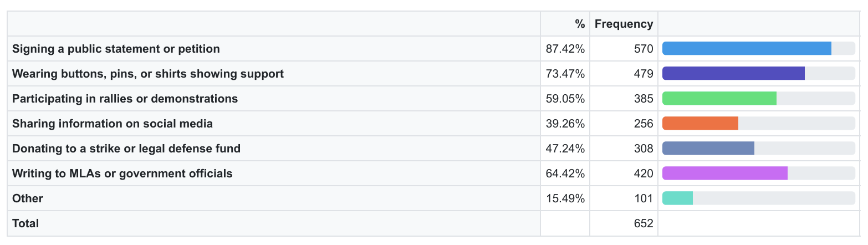Click the frequency value 420
Image resolution: width=868 pixels, height=245 pixels.
tap(644, 173)
